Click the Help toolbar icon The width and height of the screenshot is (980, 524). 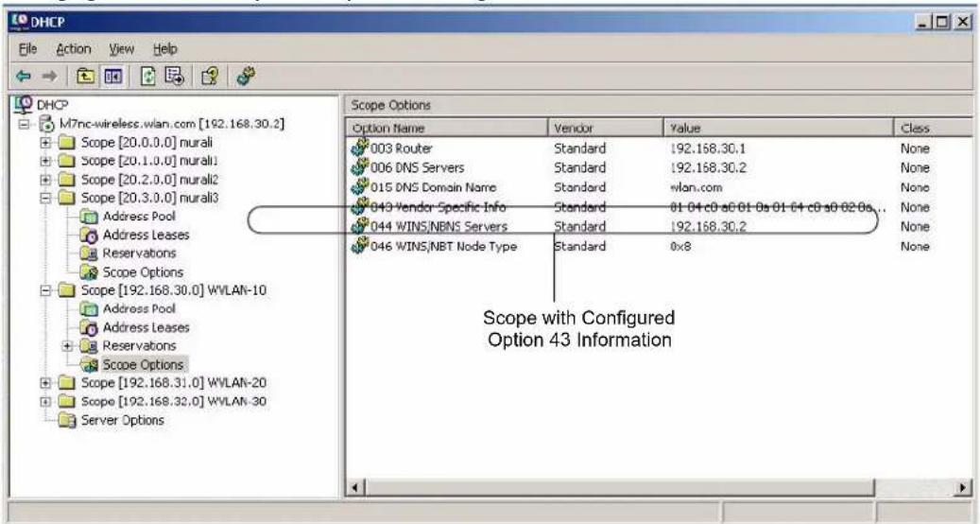point(210,77)
